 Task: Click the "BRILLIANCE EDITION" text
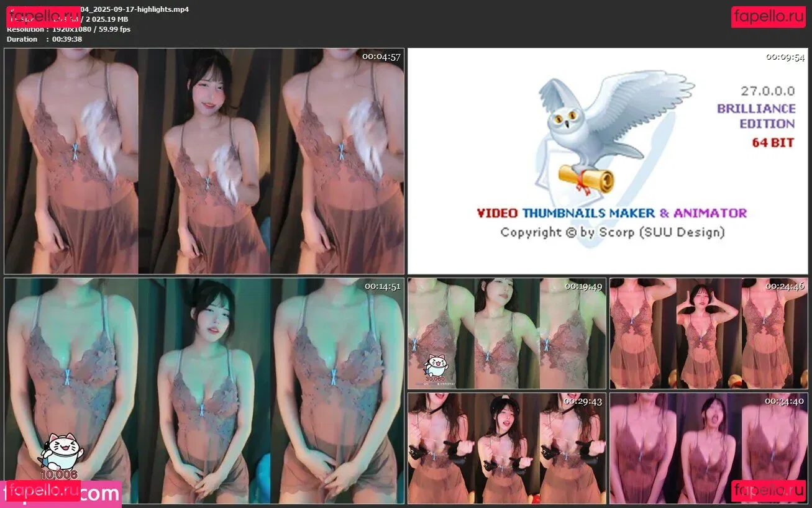[755, 116]
